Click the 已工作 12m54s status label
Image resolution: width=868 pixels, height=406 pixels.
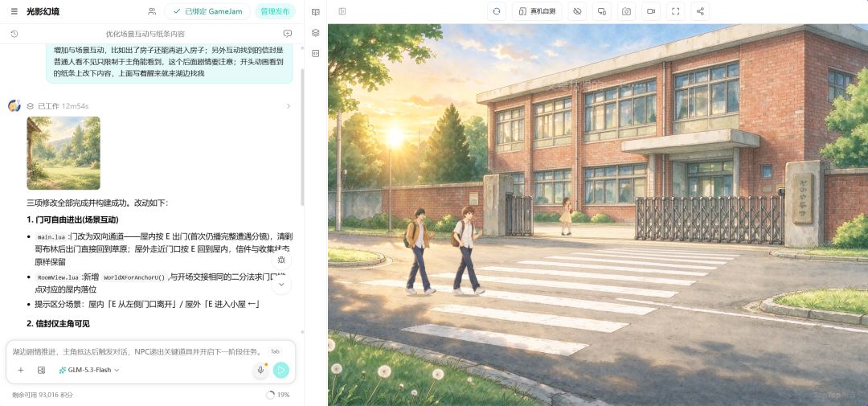(63, 106)
